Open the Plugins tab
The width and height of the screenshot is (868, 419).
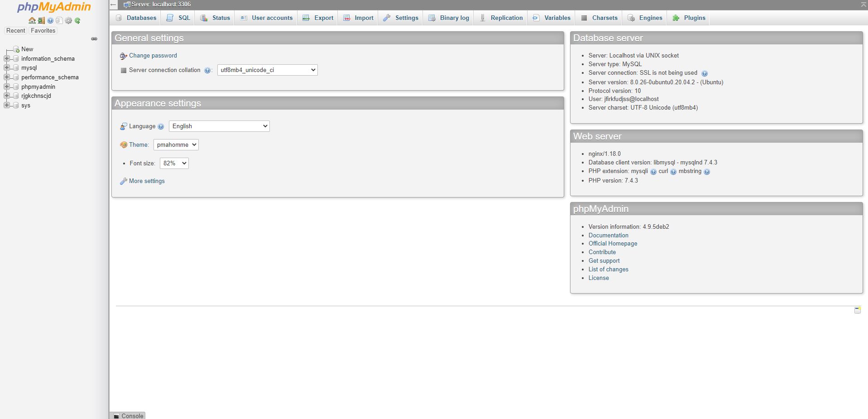point(689,18)
